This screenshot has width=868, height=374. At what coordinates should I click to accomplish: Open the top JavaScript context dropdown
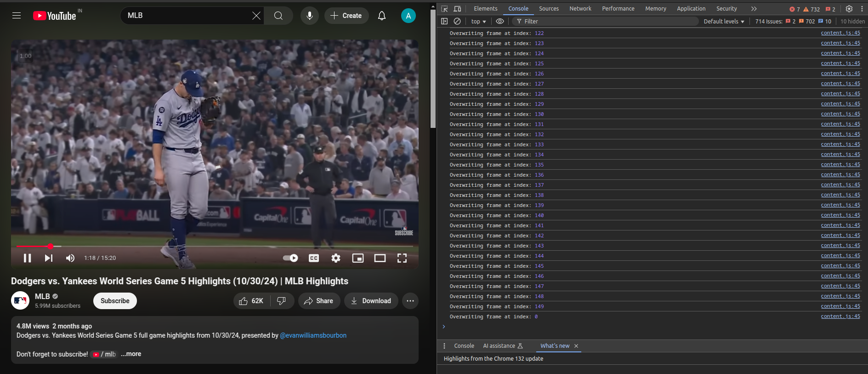coord(478,21)
